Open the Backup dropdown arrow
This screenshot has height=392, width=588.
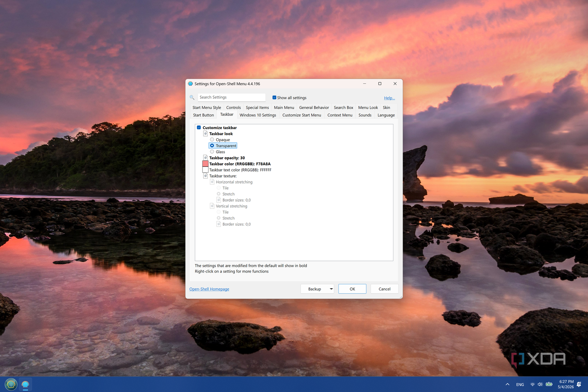pos(331,289)
